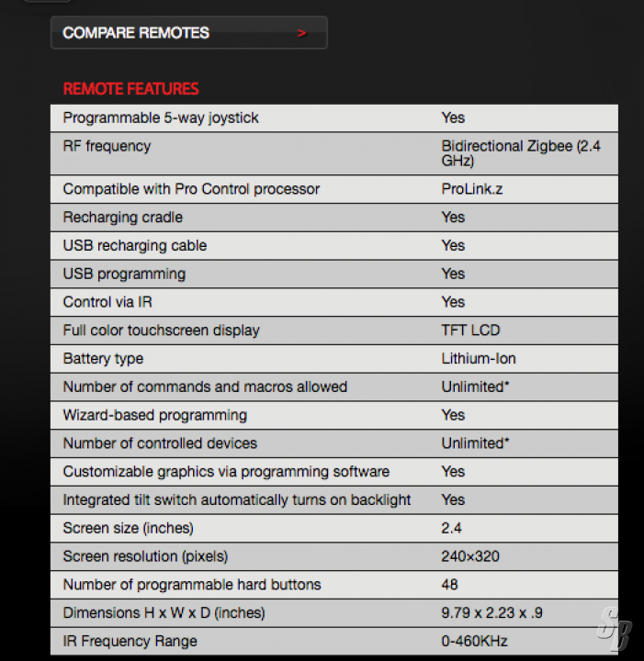Click the red arrow in Compare Remotes
The width and height of the screenshot is (644, 661).
[301, 34]
